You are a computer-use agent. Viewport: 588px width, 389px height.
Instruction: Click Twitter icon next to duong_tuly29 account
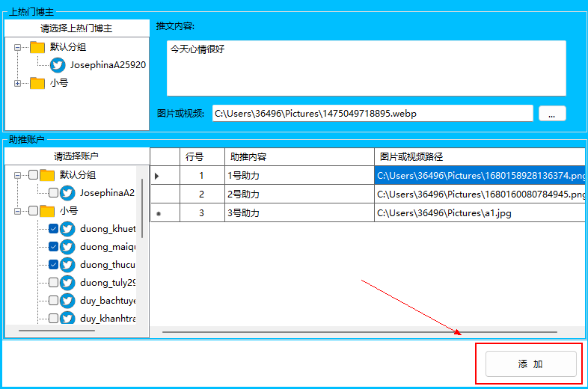click(x=67, y=283)
